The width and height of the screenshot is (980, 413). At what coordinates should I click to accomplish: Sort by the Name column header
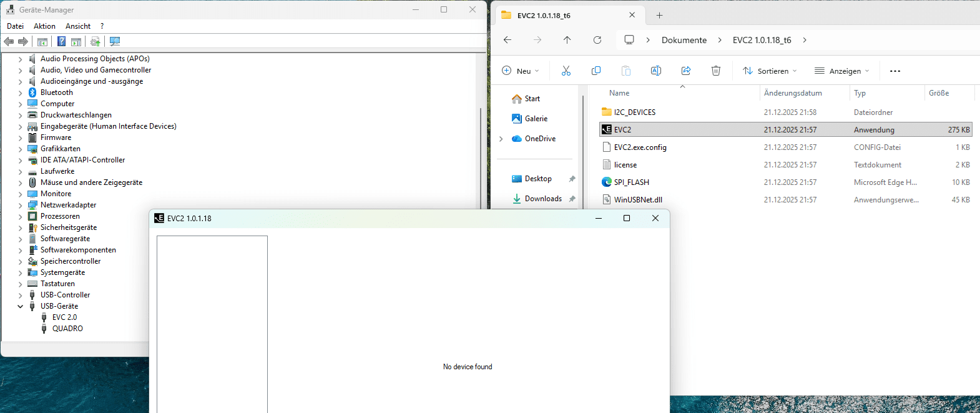coord(619,93)
